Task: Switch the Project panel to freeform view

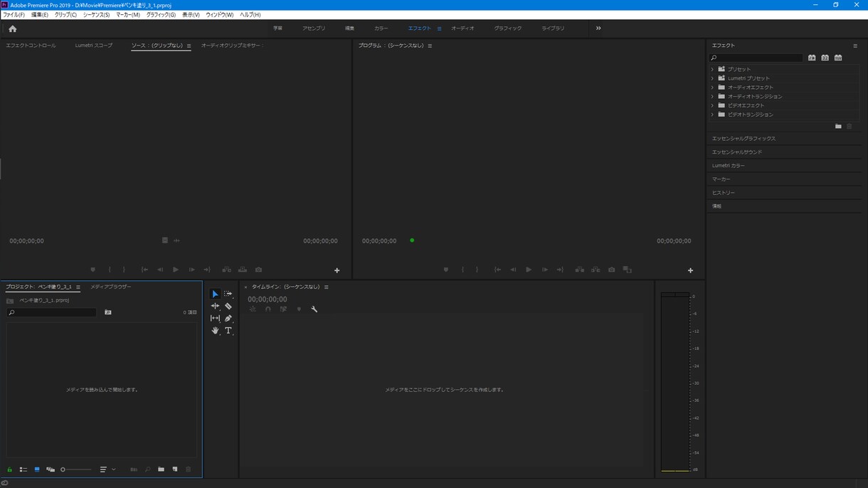Action: [x=51, y=470]
